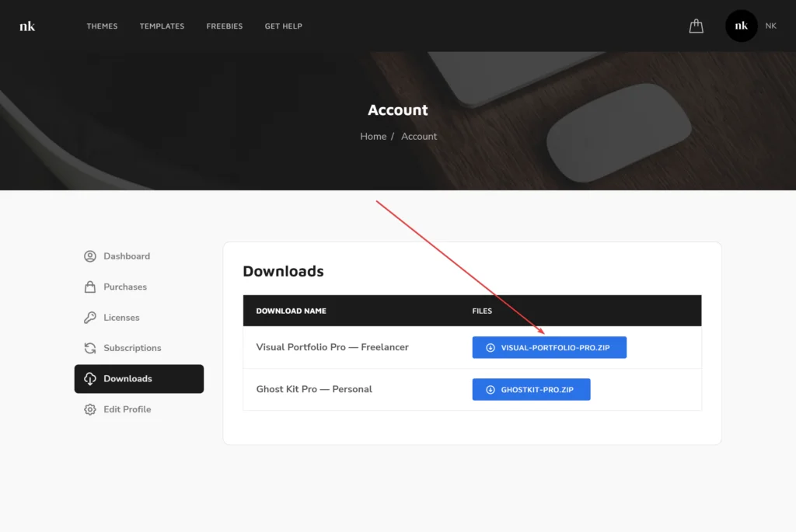The width and height of the screenshot is (796, 532).
Task: Click the nk logo in the header
Action: coord(27,26)
